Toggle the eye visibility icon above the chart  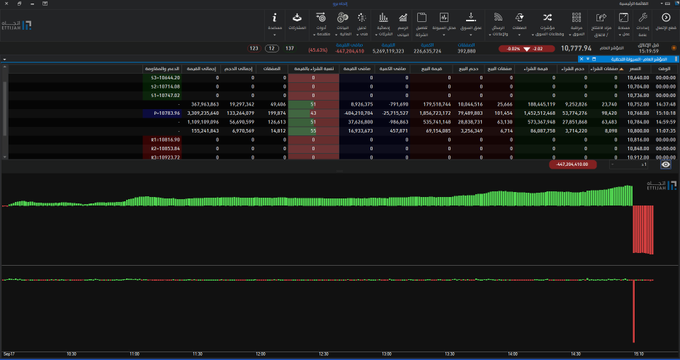[665, 165]
